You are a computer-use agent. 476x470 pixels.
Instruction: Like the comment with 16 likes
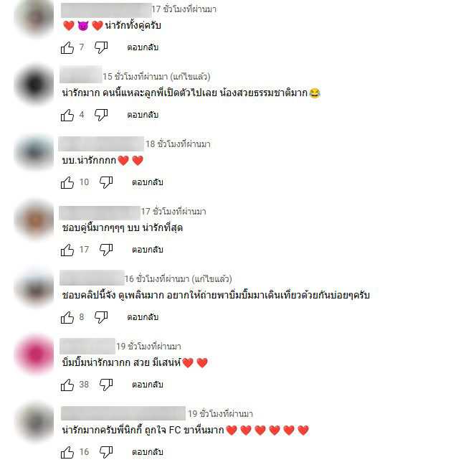tap(67, 452)
